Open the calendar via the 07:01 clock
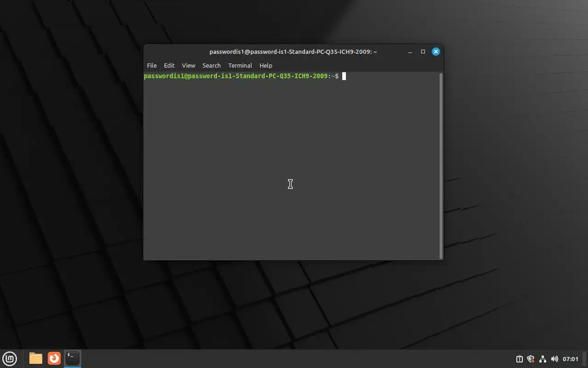This screenshot has width=588, height=368. point(571,359)
